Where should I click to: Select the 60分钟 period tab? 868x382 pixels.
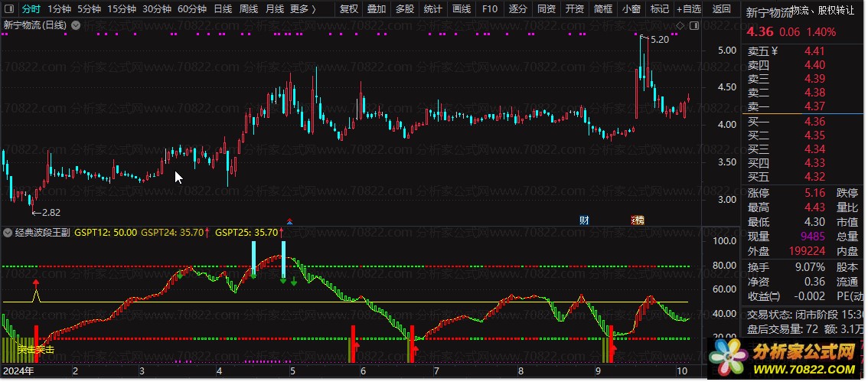191,9
